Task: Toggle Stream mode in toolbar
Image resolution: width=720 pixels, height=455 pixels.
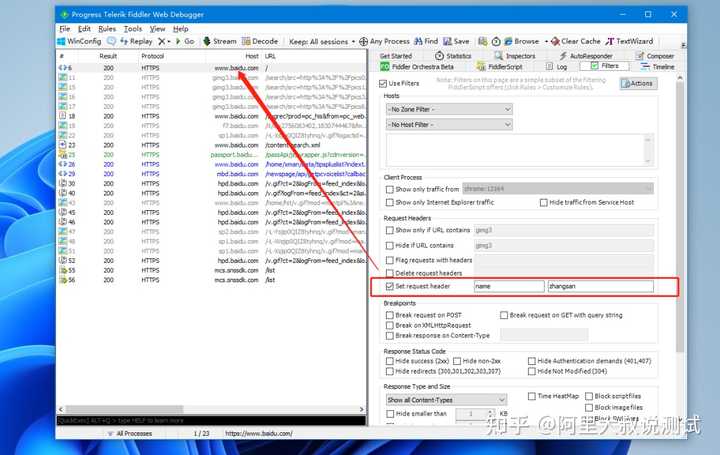Action: click(219, 41)
